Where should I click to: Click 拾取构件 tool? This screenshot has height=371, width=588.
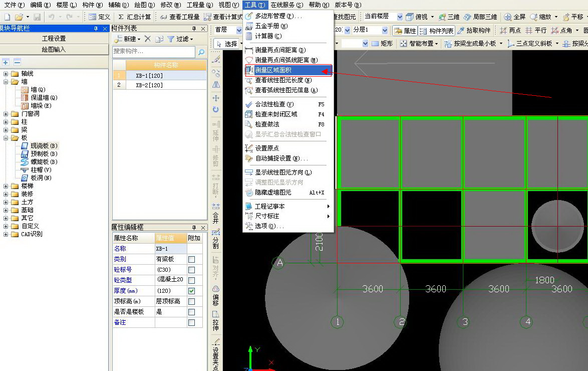click(474, 31)
